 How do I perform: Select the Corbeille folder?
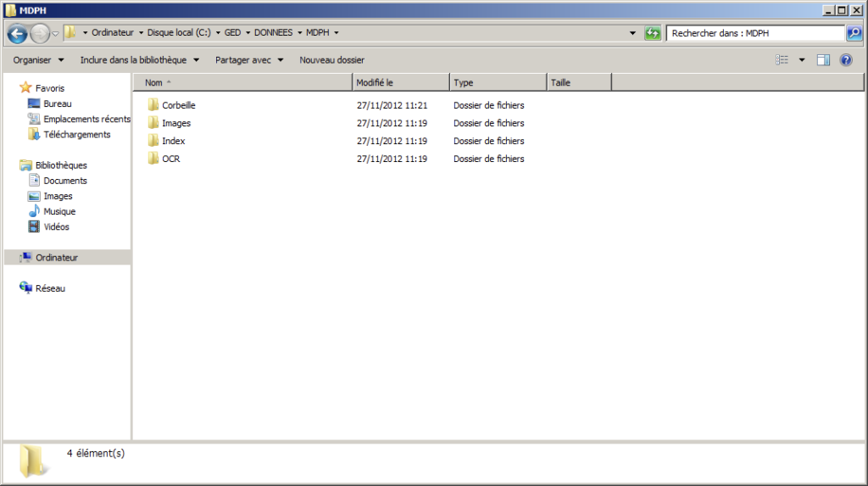[178, 105]
